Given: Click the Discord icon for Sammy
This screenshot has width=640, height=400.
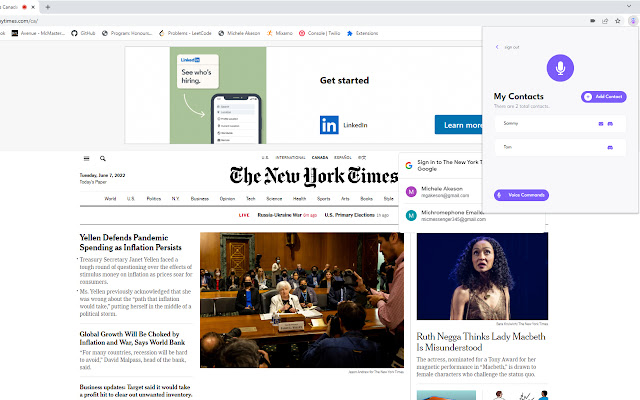Looking at the screenshot, I should (x=610, y=124).
